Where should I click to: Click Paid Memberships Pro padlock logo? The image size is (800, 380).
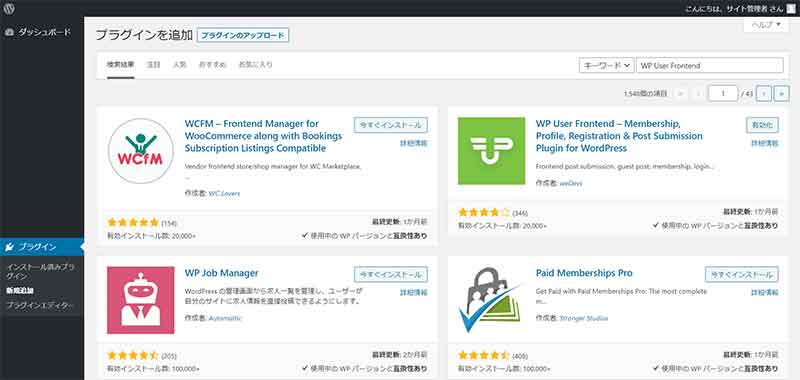pyautogui.click(x=491, y=300)
